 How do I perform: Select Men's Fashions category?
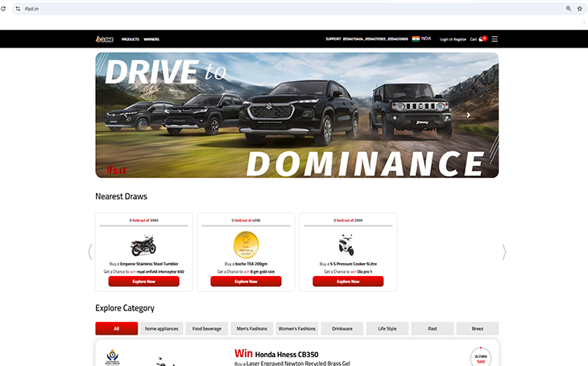click(x=252, y=328)
